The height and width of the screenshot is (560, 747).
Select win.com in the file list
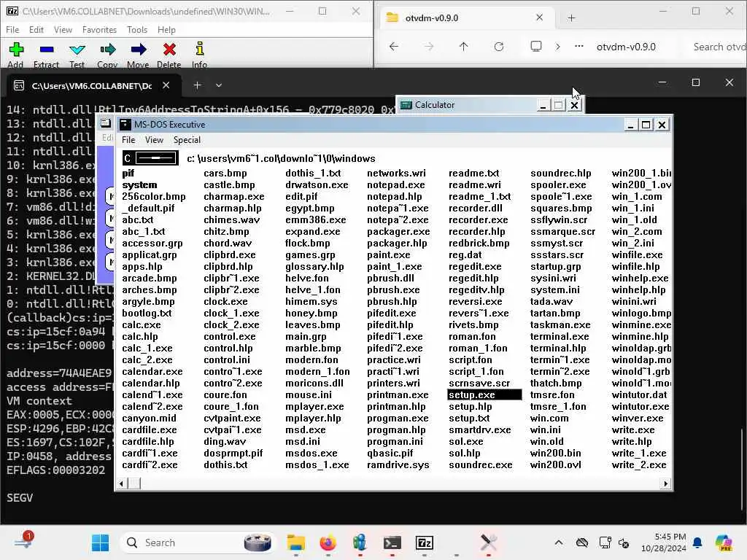[x=549, y=418]
